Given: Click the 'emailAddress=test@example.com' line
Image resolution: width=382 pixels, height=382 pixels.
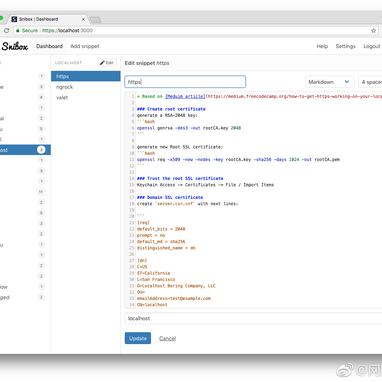Looking at the screenshot, I should tap(174, 299).
